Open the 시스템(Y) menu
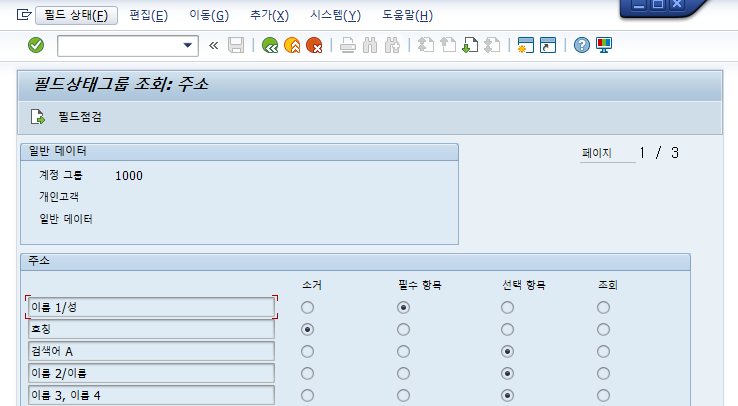This screenshot has height=406, width=738. click(335, 16)
